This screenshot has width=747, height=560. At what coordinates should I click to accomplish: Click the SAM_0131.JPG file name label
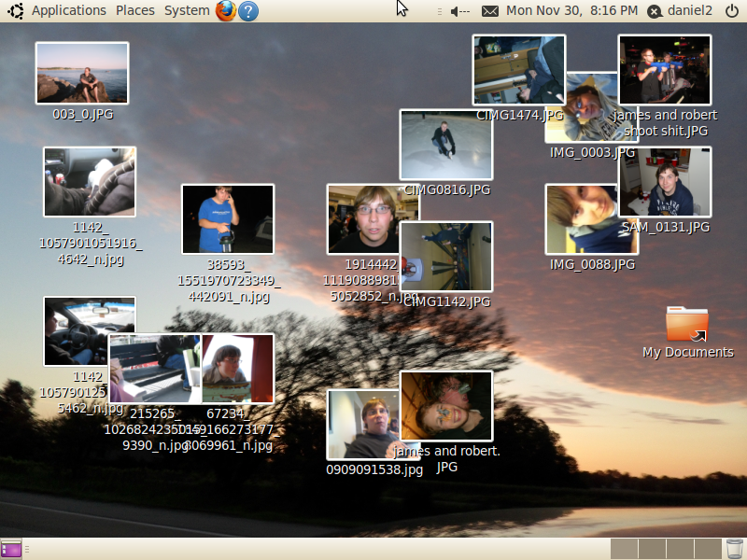pyautogui.click(x=666, y=227)
